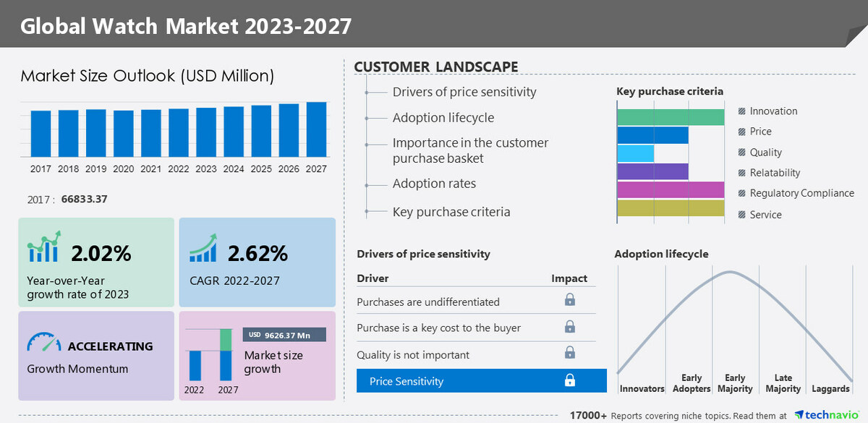868x423 pixels.
Task: Select the Early Majority lifecycle stage
Action: click(735, 383)
